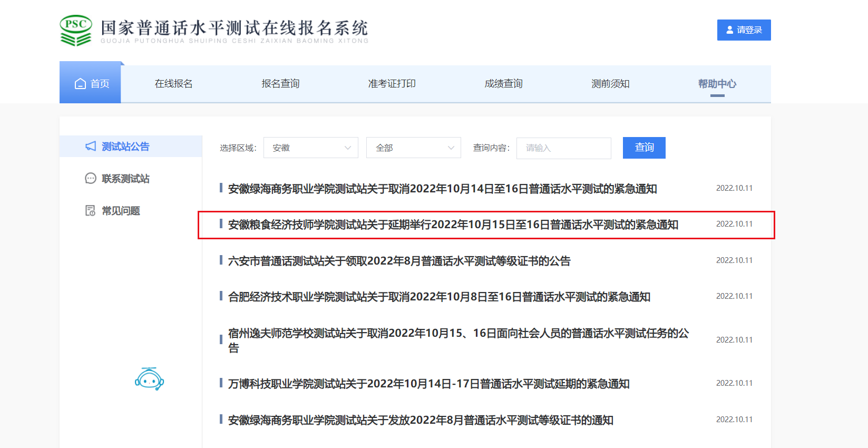The image size is (868, 448).
Task: Expand the 安徽 province dropdown
Action: pos(310,148)
